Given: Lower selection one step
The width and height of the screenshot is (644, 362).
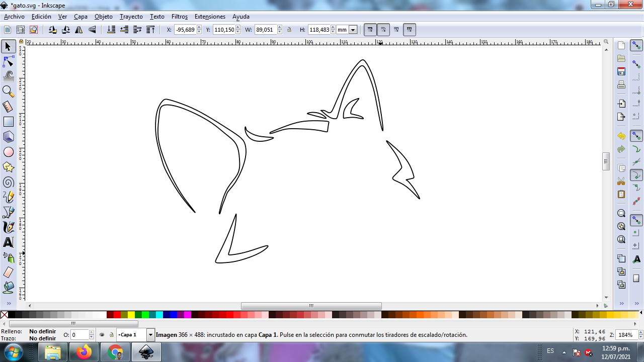Looking at the screenshot, I should pos(124,30).
